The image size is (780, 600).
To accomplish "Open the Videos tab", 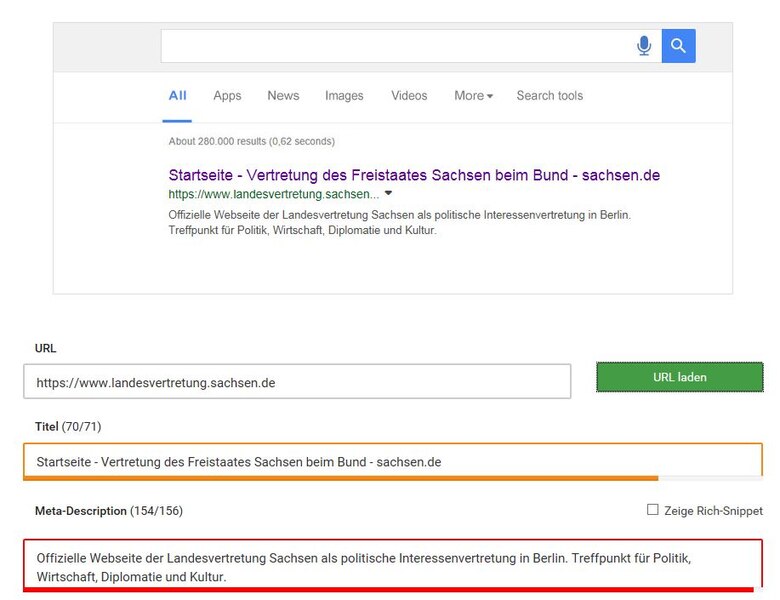I will [x=409, y=96].
